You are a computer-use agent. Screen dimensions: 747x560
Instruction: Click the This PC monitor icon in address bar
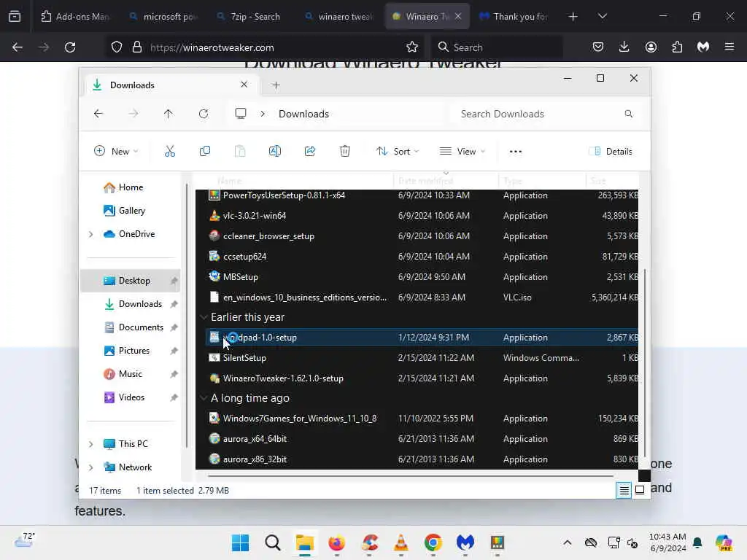241,114
